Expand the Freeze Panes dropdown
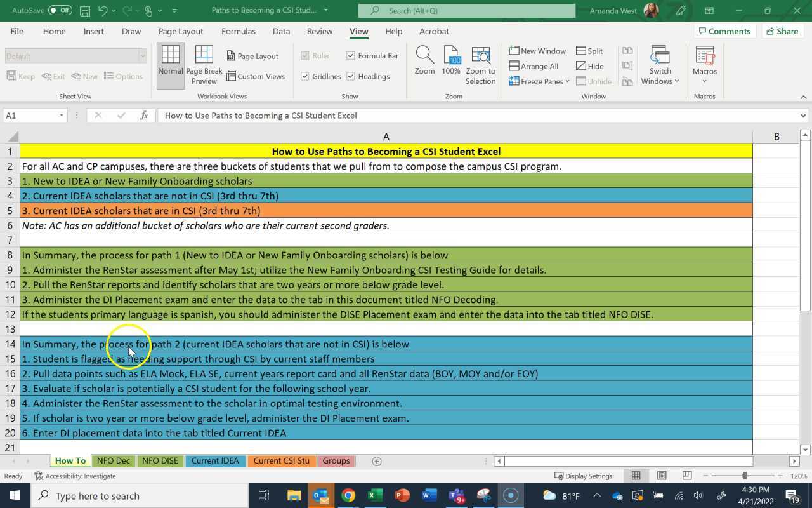Image resolution: width=812 pixels, height=508 pixels. 539,81
